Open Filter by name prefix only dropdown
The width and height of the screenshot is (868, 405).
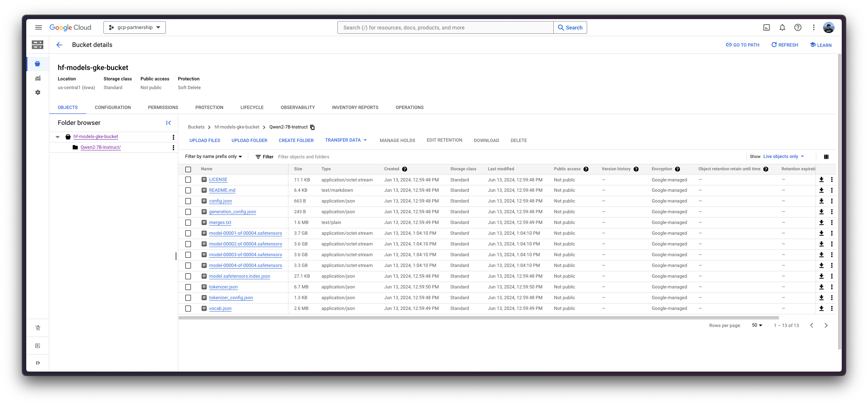[x=214, y=157]
